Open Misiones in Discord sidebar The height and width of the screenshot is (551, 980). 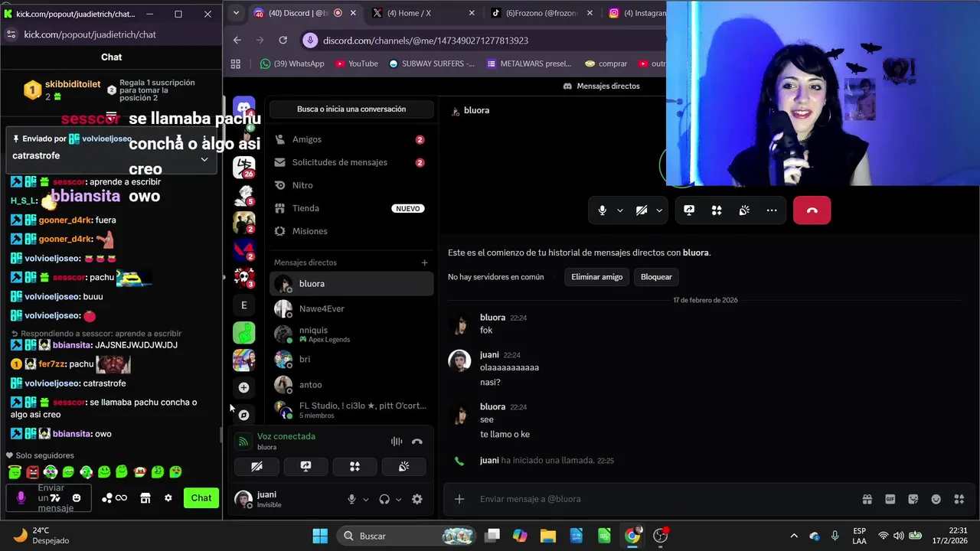[351, 231]
